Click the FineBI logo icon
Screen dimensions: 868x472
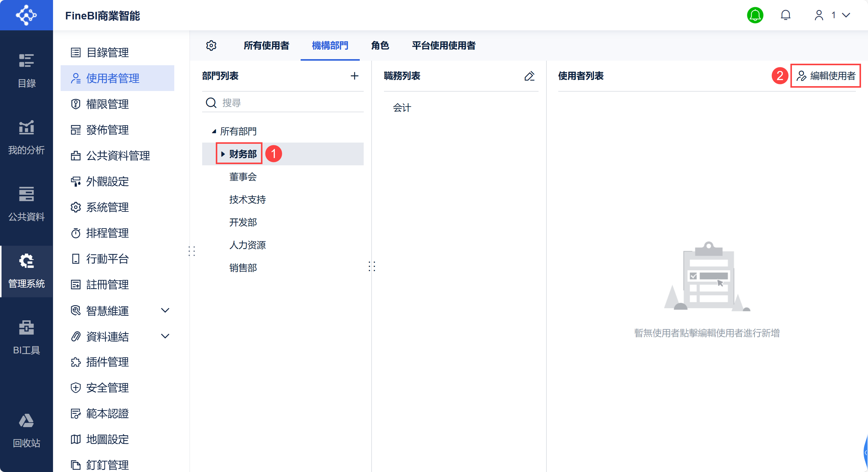pyautogui.click(x=26, y=15)
